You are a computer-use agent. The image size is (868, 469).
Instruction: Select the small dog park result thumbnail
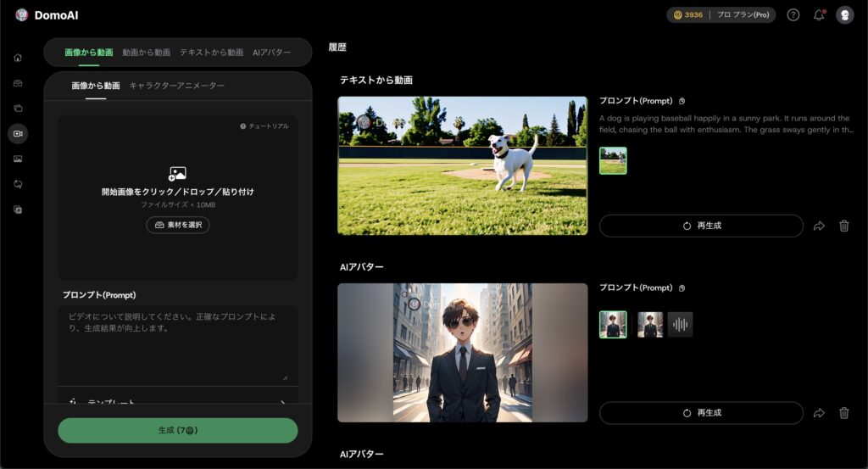[613, 160]
